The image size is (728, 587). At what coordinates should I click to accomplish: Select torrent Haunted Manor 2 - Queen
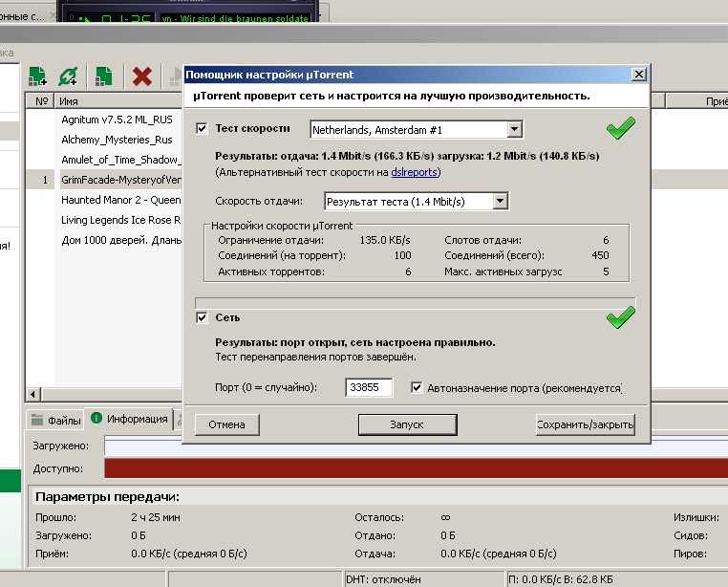tap(120, 200)
